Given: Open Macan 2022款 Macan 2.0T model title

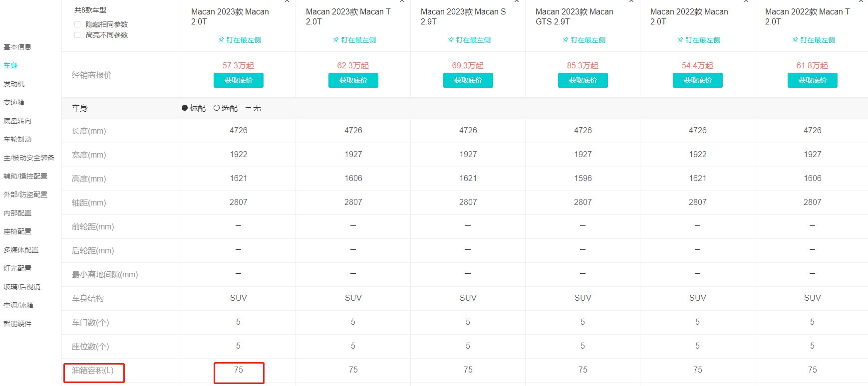Looking at the screenshot, I should coord(689,16).
